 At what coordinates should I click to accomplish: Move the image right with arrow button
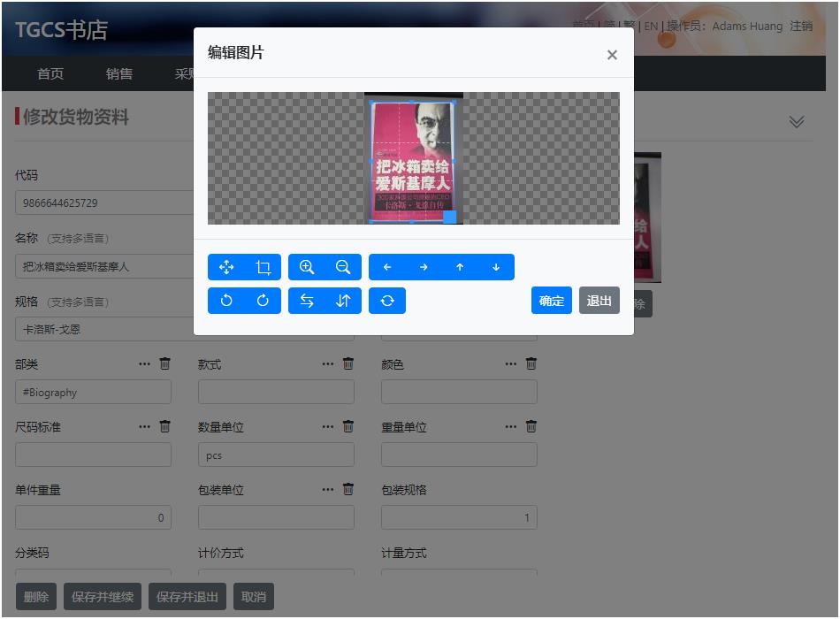[x=424, y=267]
